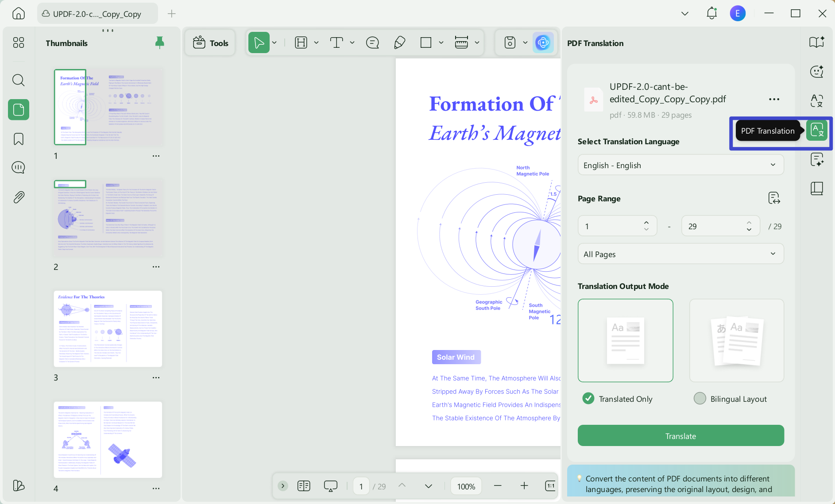
Task: Select page 3 thumbnail
Action: click(108, 329)
